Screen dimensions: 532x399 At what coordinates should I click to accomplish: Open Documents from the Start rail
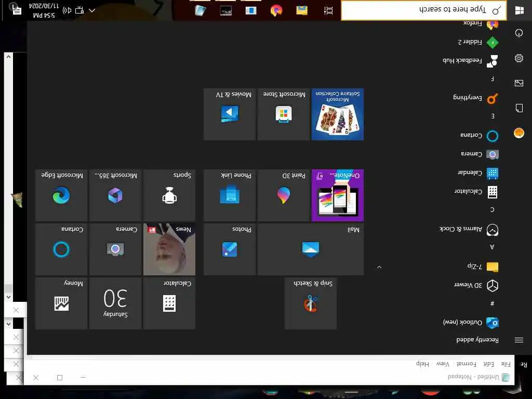click(519, 108)
